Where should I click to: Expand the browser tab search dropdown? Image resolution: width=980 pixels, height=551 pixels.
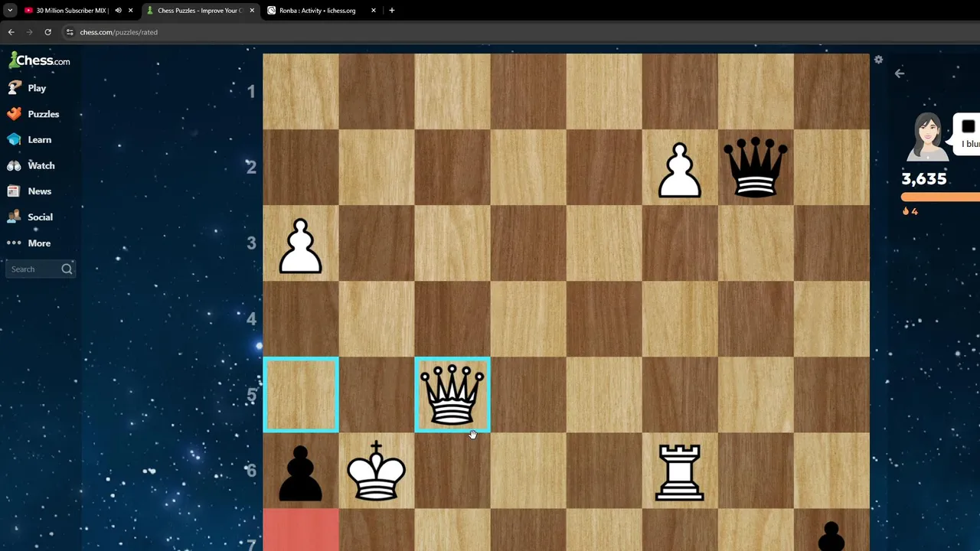[x=10, y=11]
